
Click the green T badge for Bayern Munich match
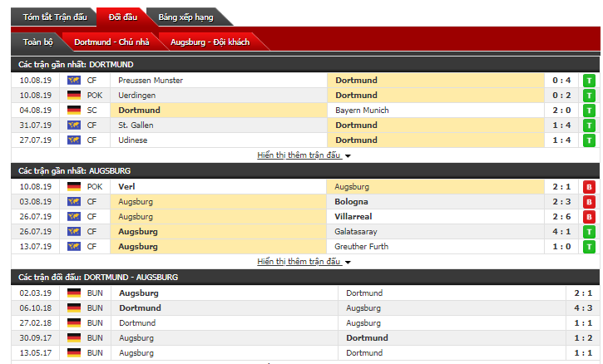pos(589,111)
